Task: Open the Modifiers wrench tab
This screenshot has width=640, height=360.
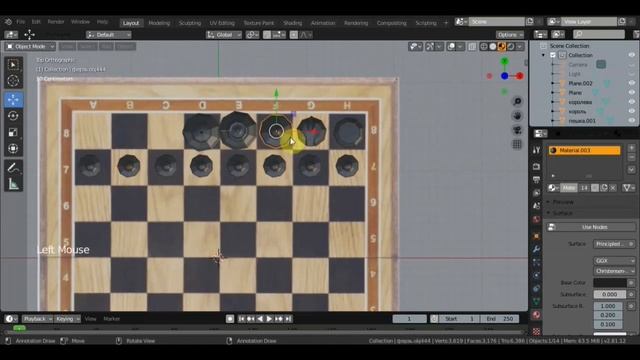Action: tap(536, 249)
